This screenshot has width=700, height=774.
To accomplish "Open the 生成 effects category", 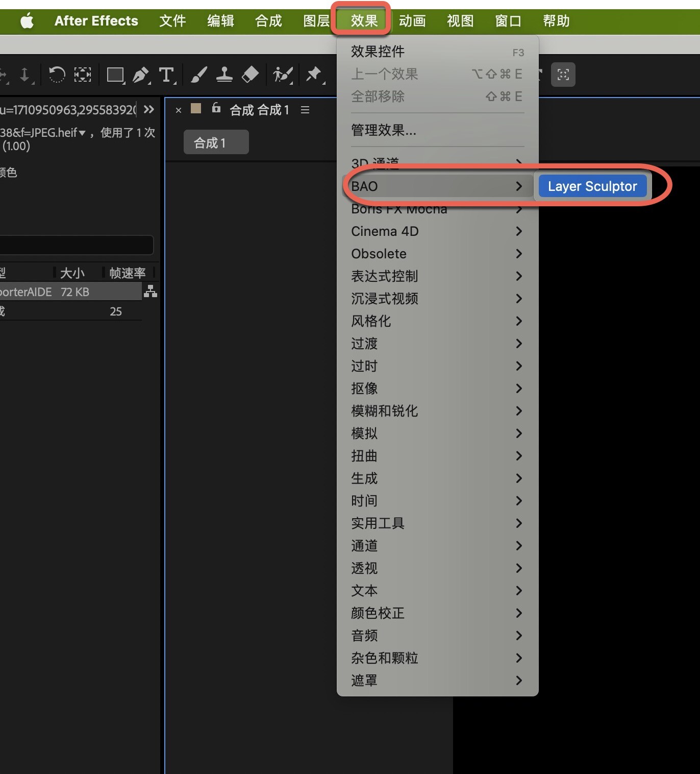I will (438, 478).
